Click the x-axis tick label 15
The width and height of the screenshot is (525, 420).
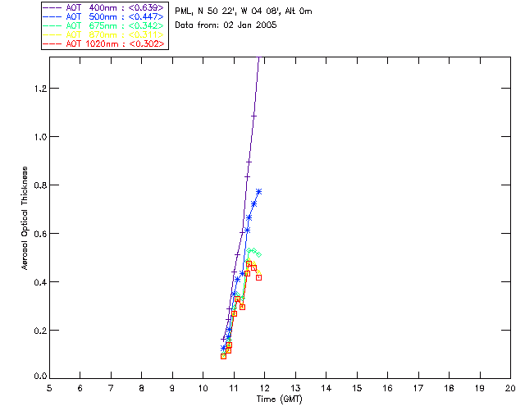pyautogui.click(x=357, y=388)
